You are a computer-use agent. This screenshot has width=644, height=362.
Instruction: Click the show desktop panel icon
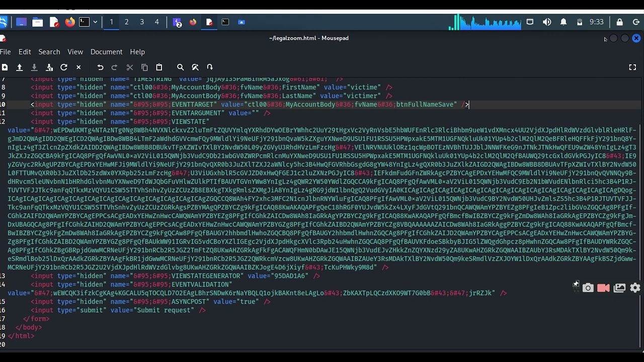point(21,22)
